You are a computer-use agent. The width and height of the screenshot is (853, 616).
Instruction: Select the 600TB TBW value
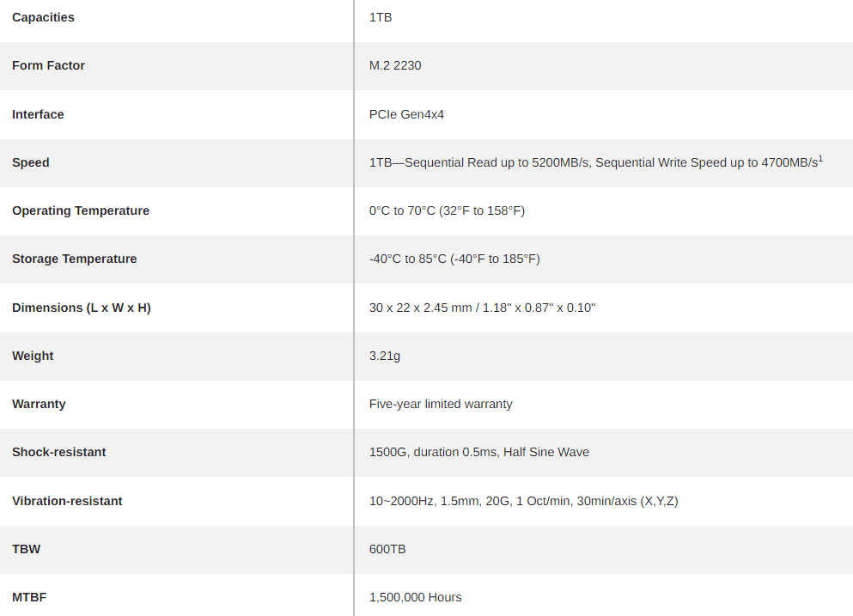tap(387, 549)
